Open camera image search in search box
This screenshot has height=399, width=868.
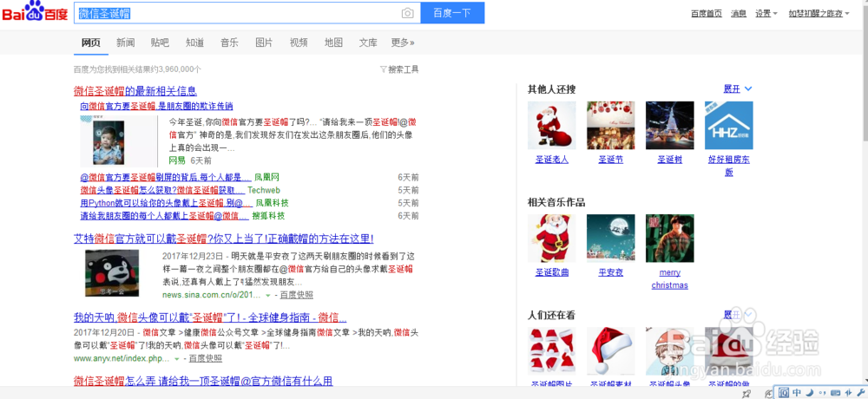[407, 14]
